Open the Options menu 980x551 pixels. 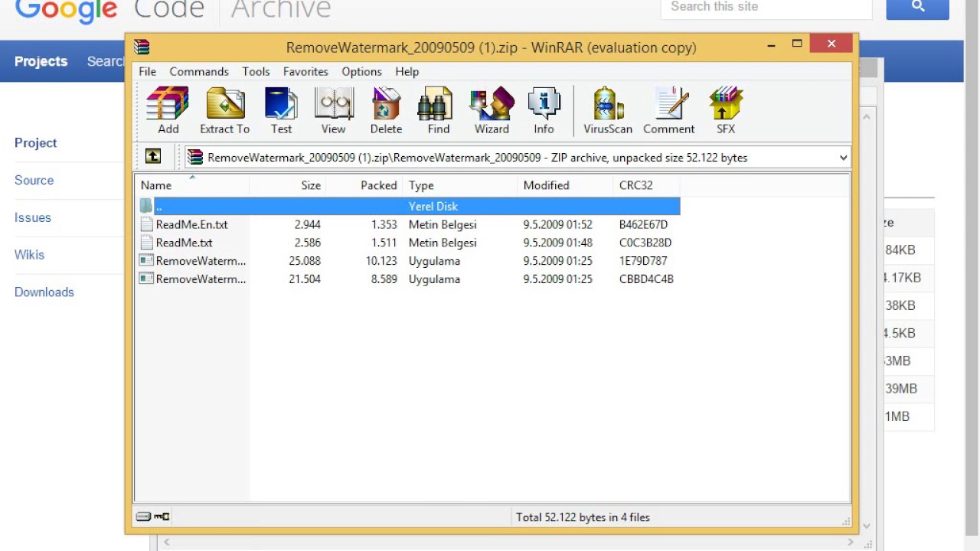[361, 71]
